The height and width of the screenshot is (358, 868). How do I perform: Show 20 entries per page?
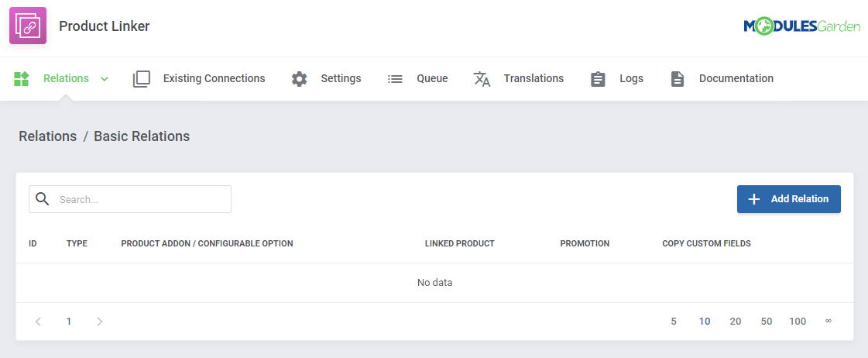(736, 322)
